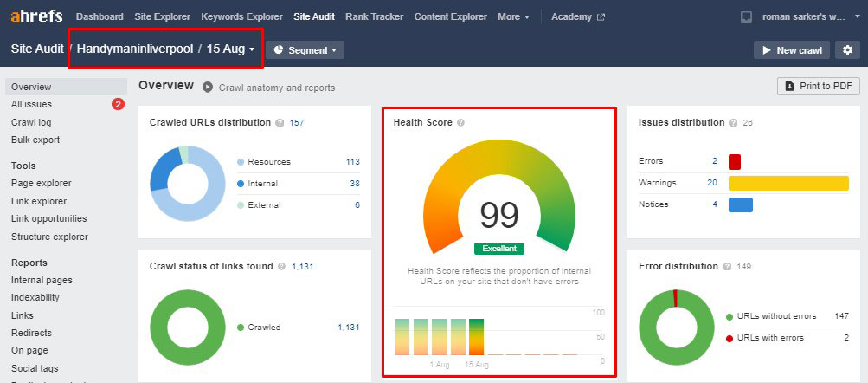Open settings gear icon
The width and height of the screenshot is (868, 383).
click(848, 50)
